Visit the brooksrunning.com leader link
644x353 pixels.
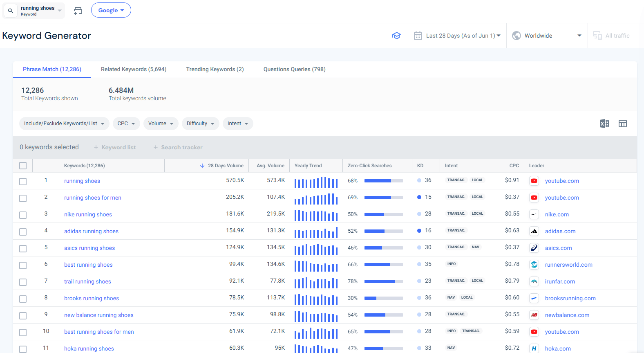570,298
